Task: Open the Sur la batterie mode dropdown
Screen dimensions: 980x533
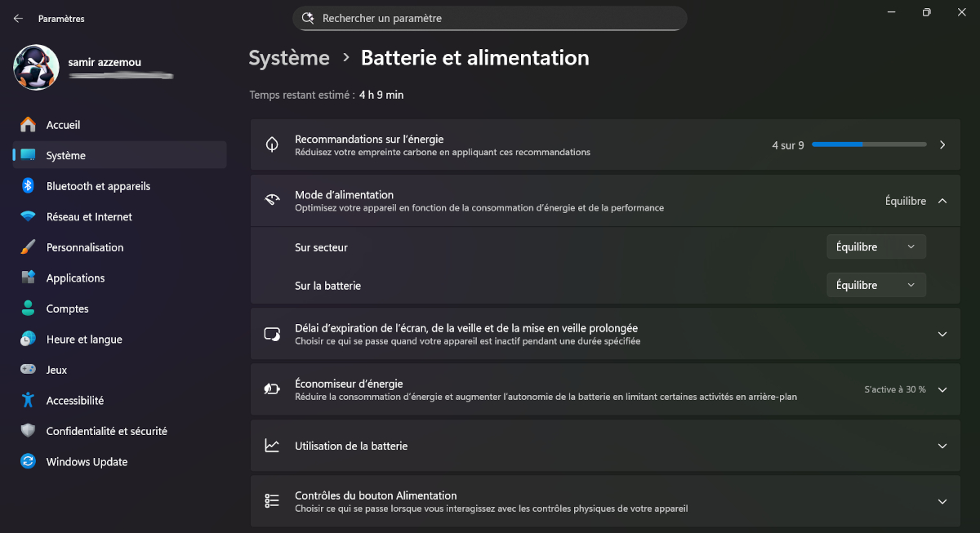Action: click(875, 285)
